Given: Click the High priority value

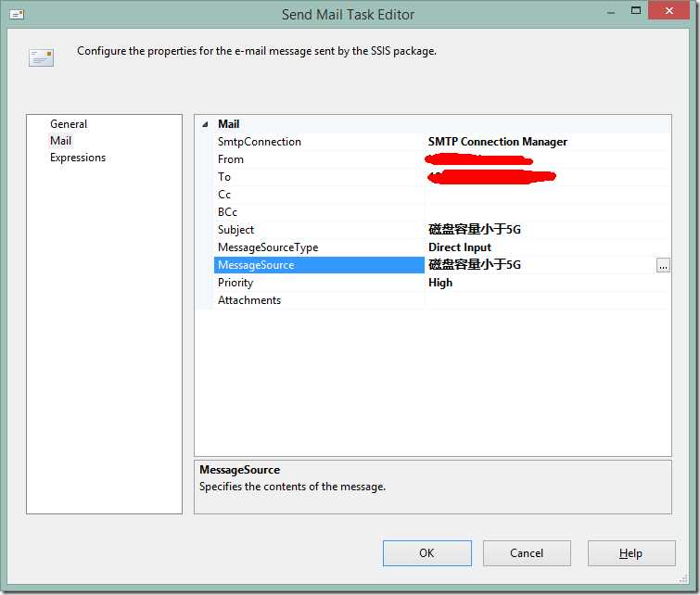Looking at the screenshot, I should [440, 283].
